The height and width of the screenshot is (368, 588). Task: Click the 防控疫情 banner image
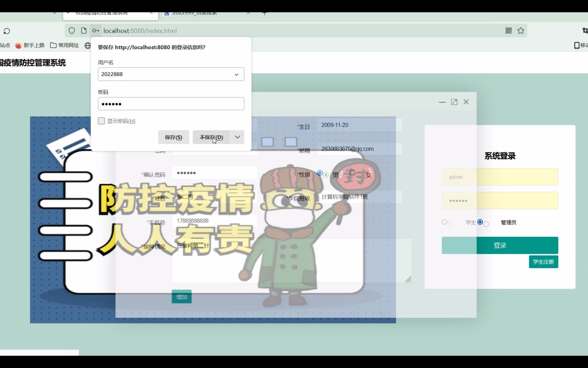click(x=213, y=220)
